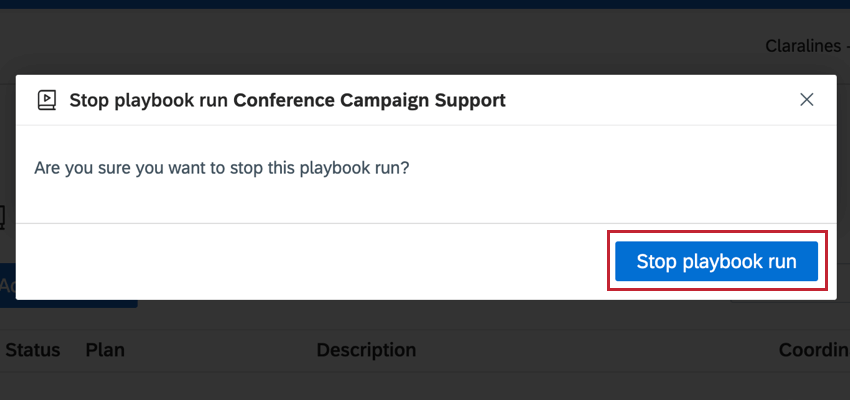Select the Plan column header
850x400 pixels.
(105, 350)
